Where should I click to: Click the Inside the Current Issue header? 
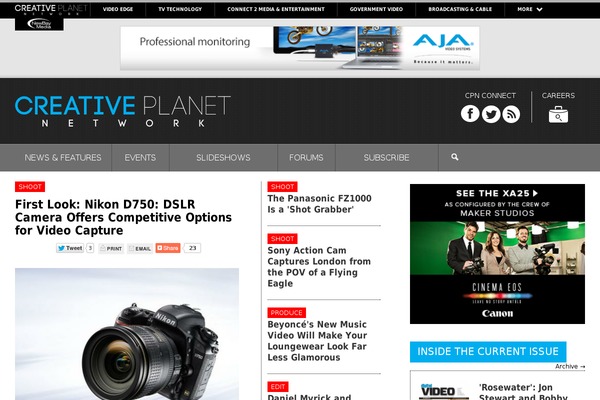coord(488,351)
